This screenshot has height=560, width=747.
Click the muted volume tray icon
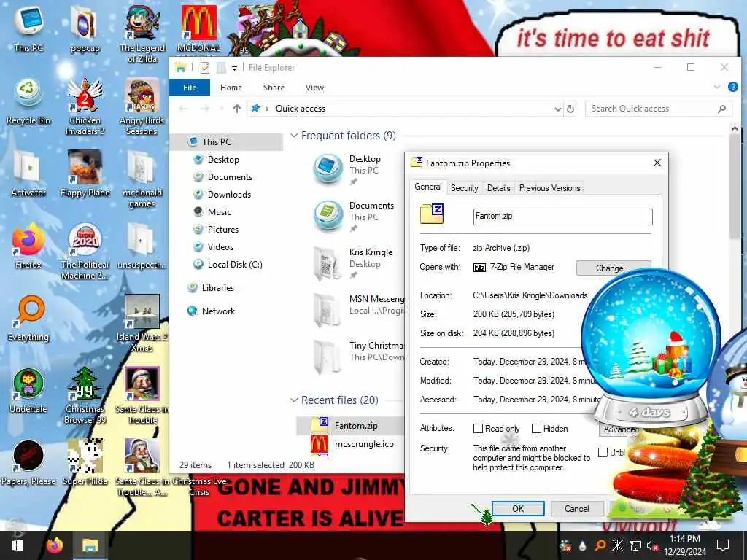(x=652, y=545)
